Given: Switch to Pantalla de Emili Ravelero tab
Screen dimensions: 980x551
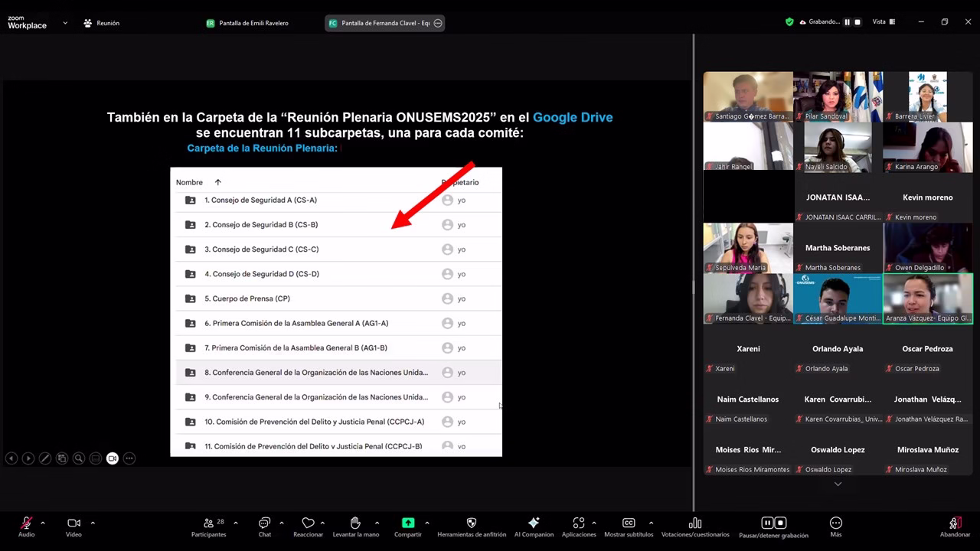Looking at the screenshot, I should coord(247,23).
